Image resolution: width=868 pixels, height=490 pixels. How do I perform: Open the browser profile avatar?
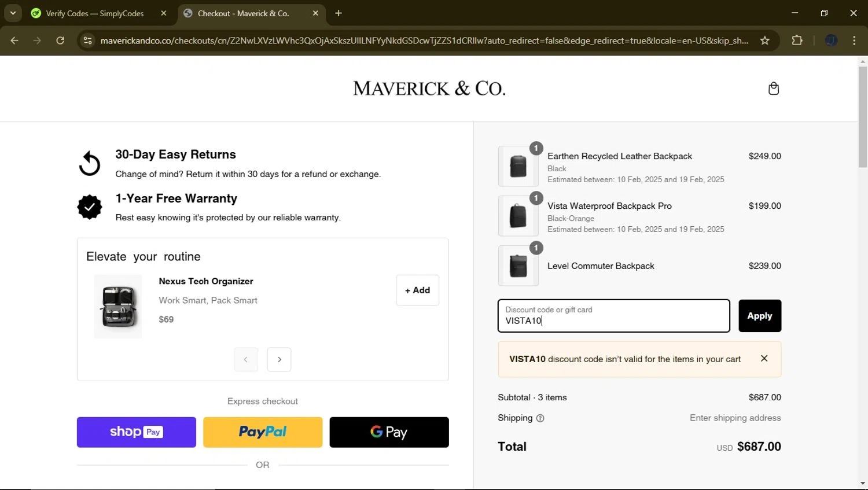pyautogui.click(x=831, y=40)
